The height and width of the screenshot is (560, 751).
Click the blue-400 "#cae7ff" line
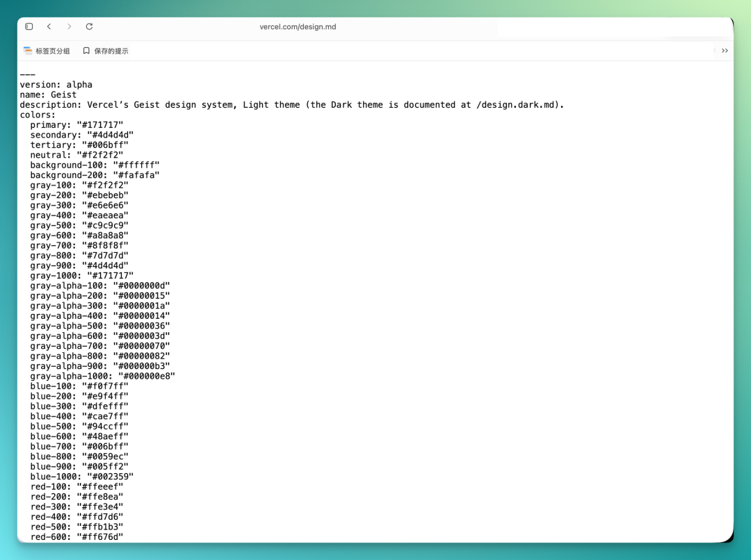(79, 416)
